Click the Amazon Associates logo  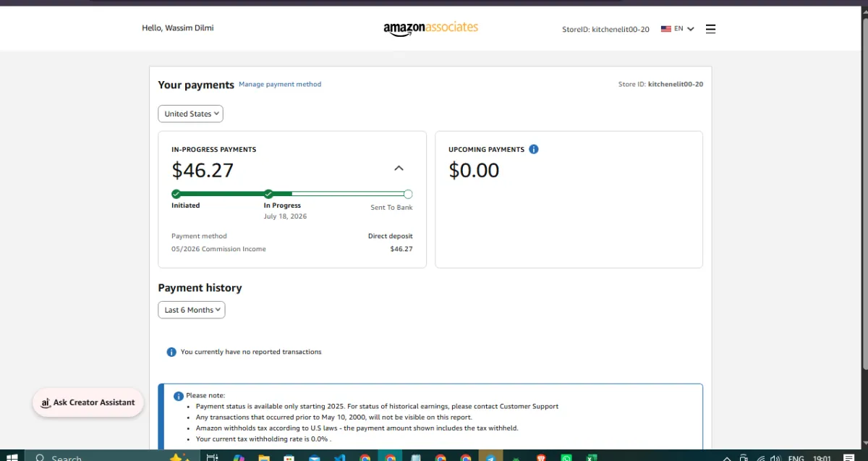coord(430,28)
